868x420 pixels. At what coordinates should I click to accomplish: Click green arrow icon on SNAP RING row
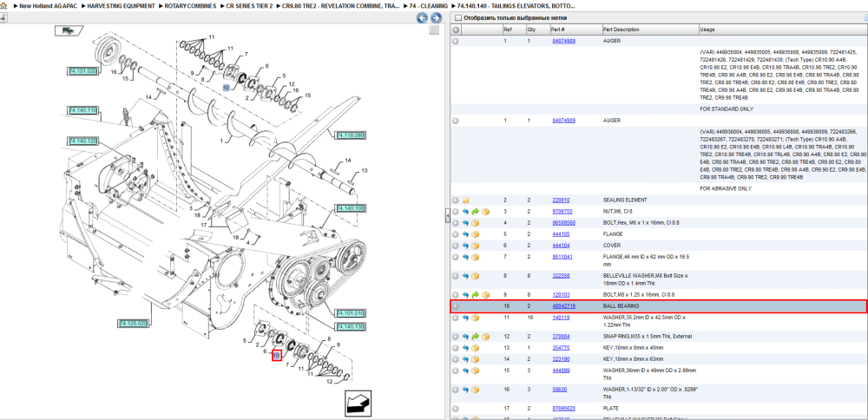[x=476, y=337]
